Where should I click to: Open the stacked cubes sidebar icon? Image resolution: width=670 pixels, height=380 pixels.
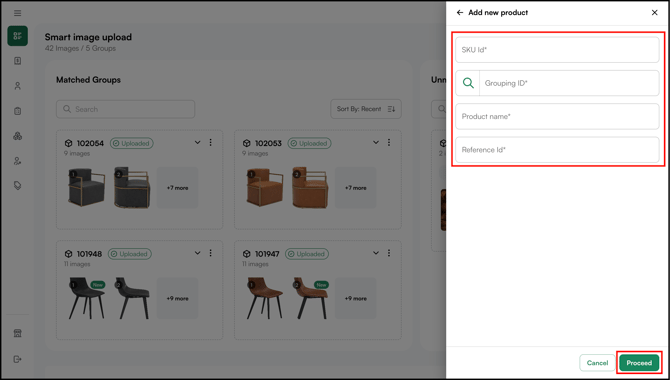tap(18, 136)
